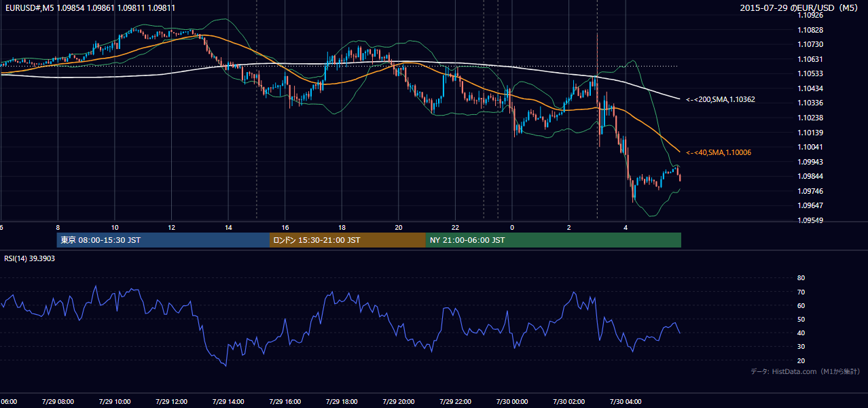868x408 pixels.
Task: Select the 東京 08:00-15:30 JST session bar
Action: point(163,240)
